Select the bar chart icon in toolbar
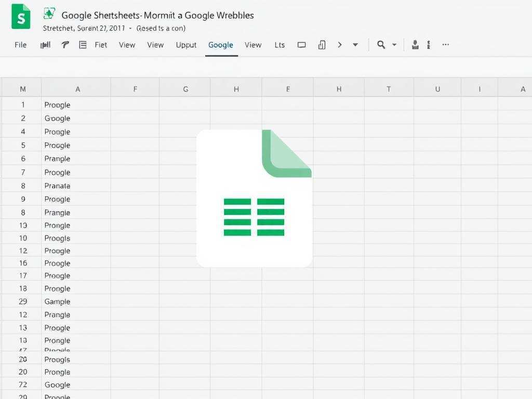The image size is (532, 399). (45, 45)
